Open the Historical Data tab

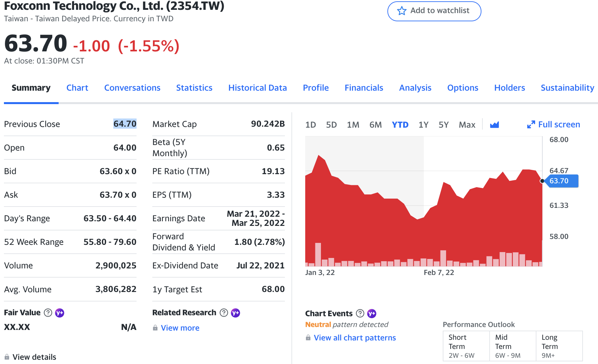[x=257, y=88]
